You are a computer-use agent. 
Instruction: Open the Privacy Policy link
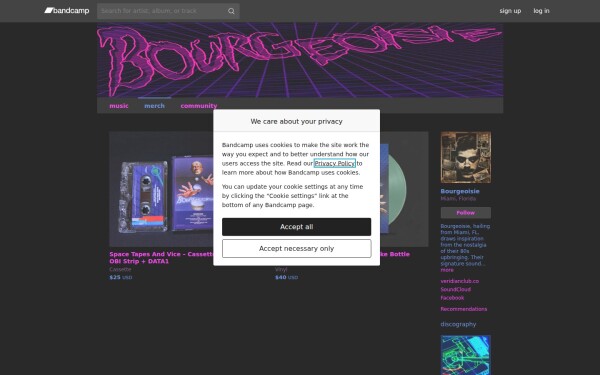tap(334, 163)
